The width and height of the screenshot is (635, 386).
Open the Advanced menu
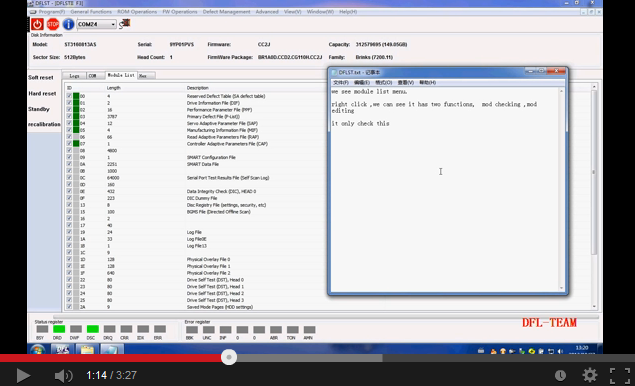click(x=267, y=12)
